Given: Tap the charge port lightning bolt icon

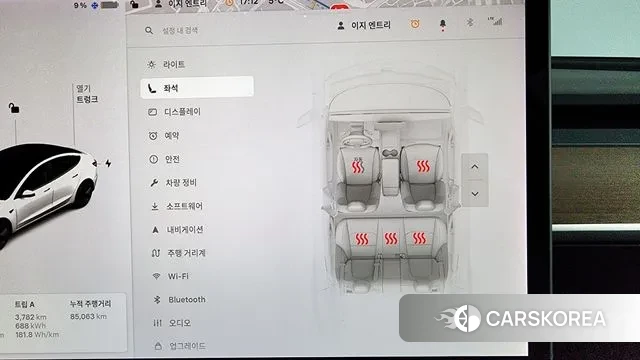Looking at the screenshot, I should (x=108, y=163).
